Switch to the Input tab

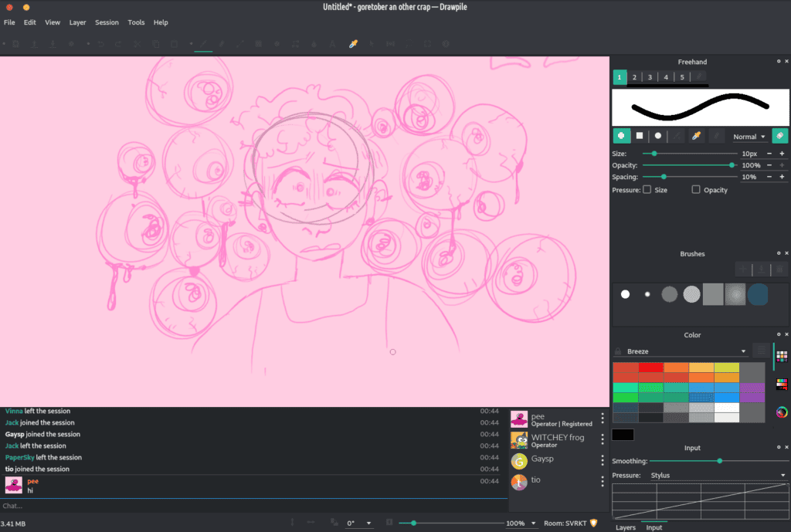(x=654, y=527)
